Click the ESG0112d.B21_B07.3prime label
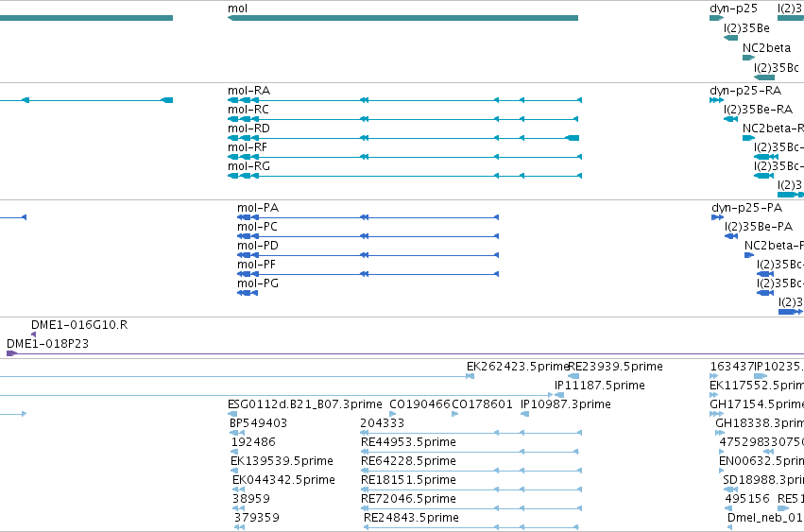The height and width of the screenshot is (532, 804). (x=305, y=404)
